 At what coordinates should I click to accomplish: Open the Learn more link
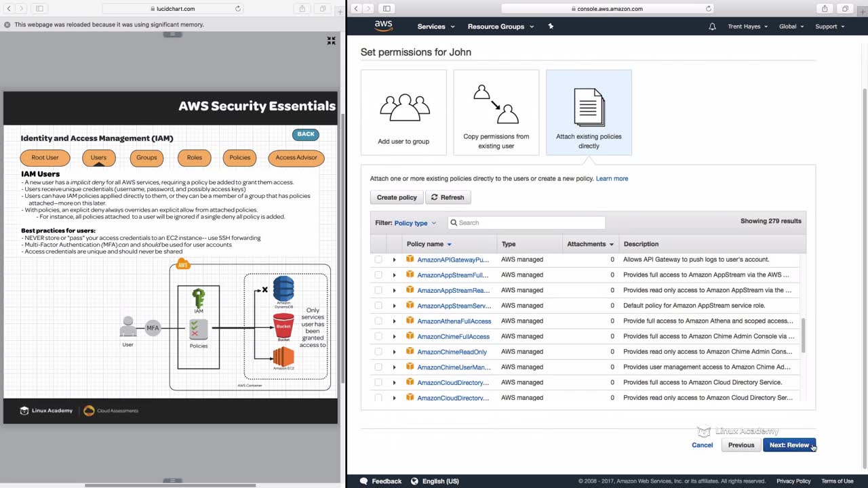tap(612, 179)
